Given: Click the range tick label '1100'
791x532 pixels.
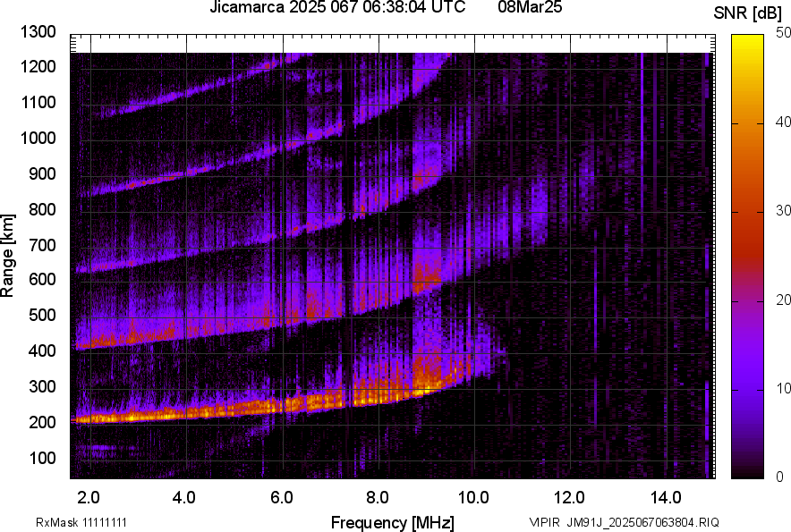Looking at the screenshot, I should [x=38, y=103].
